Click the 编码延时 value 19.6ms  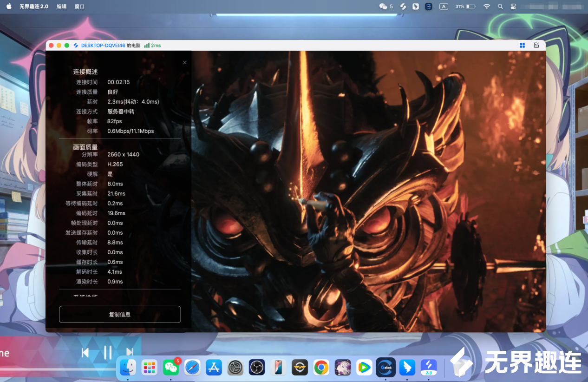tap(117, 213)
